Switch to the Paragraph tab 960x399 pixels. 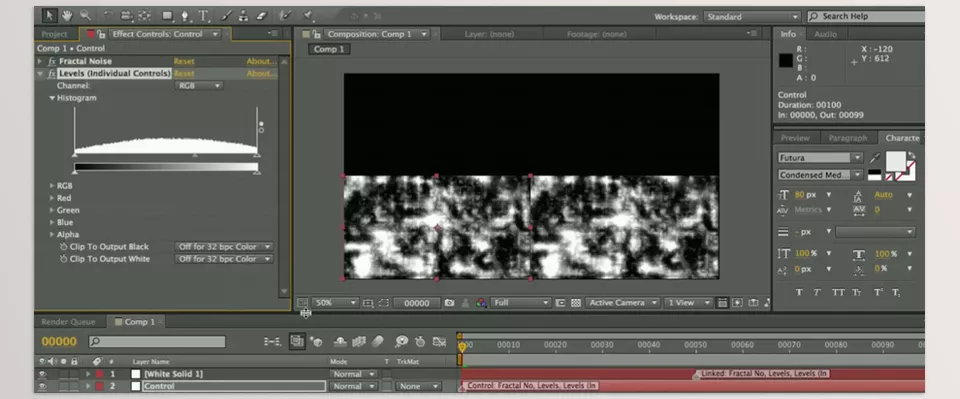click(x=848, y=138)
